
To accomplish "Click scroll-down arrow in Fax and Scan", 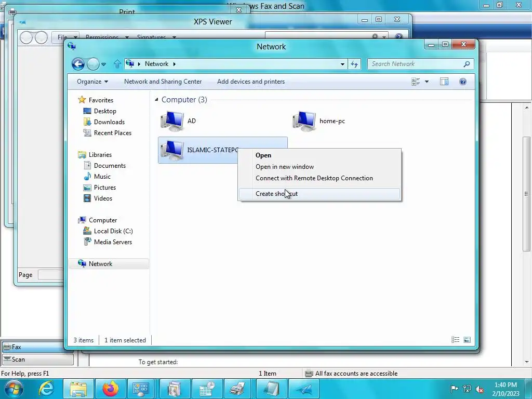I will click(527, 362).
